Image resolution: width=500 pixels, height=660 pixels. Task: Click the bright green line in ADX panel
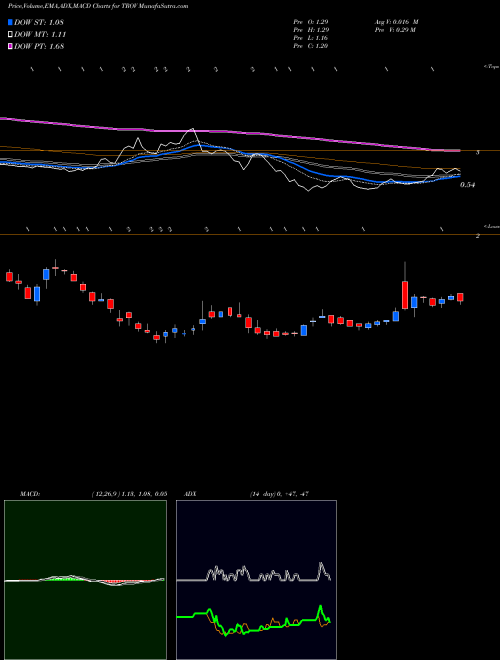click(x=253, y=622)
